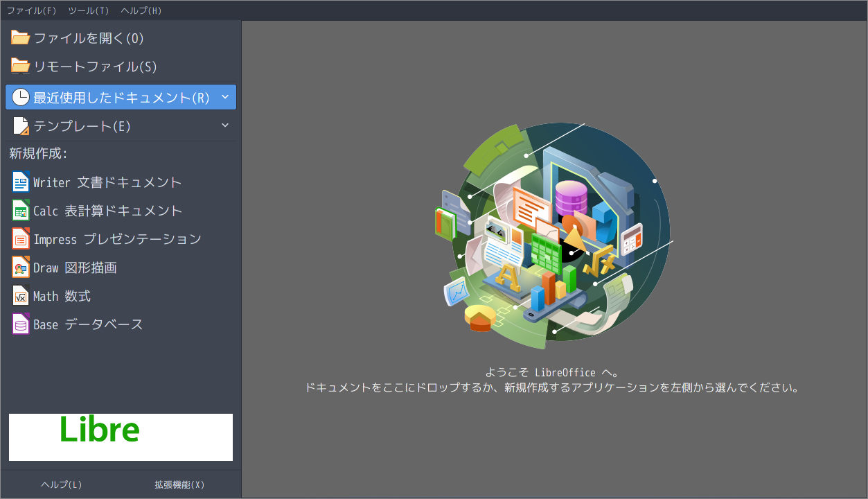Click リモートファイル(S) button label

(96, 67)
